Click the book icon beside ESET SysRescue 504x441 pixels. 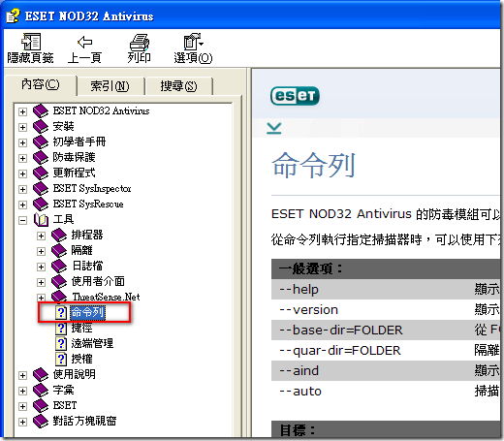(41, 205)
